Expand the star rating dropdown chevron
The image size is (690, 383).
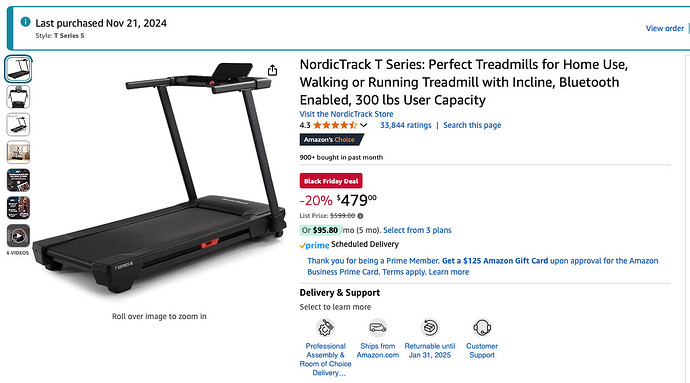(363, 125)
